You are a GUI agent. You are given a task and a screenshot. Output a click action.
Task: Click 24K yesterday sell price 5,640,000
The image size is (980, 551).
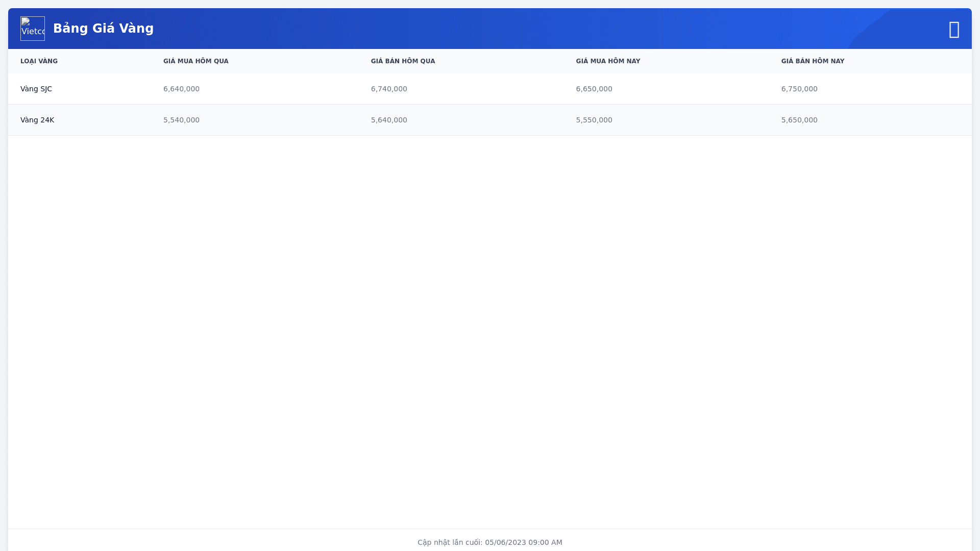[388, 120]
